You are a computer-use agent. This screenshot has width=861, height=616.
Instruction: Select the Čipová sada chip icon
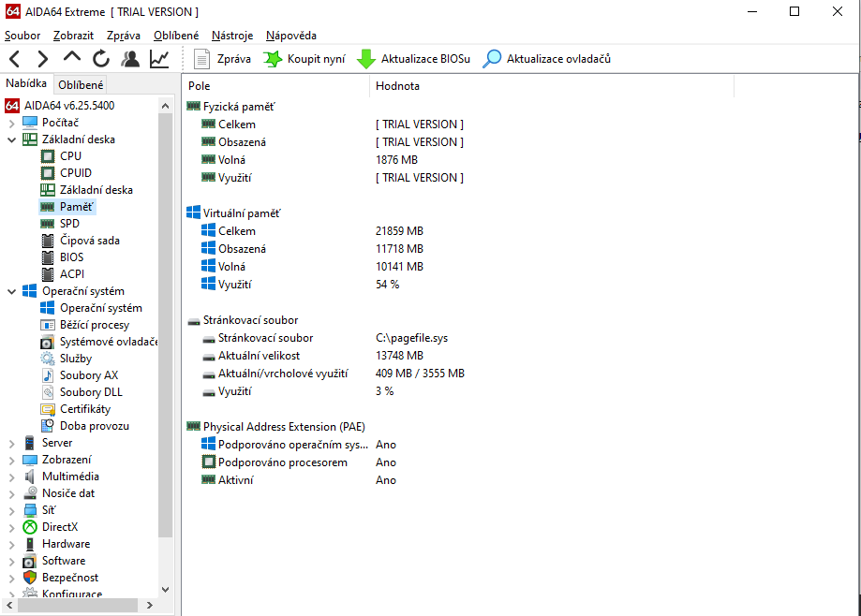coord(48,241)
